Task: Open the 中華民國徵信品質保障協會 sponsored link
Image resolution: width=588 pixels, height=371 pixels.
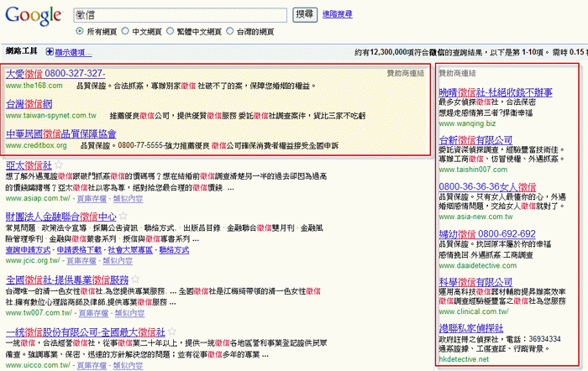Action: pos(60,133)
